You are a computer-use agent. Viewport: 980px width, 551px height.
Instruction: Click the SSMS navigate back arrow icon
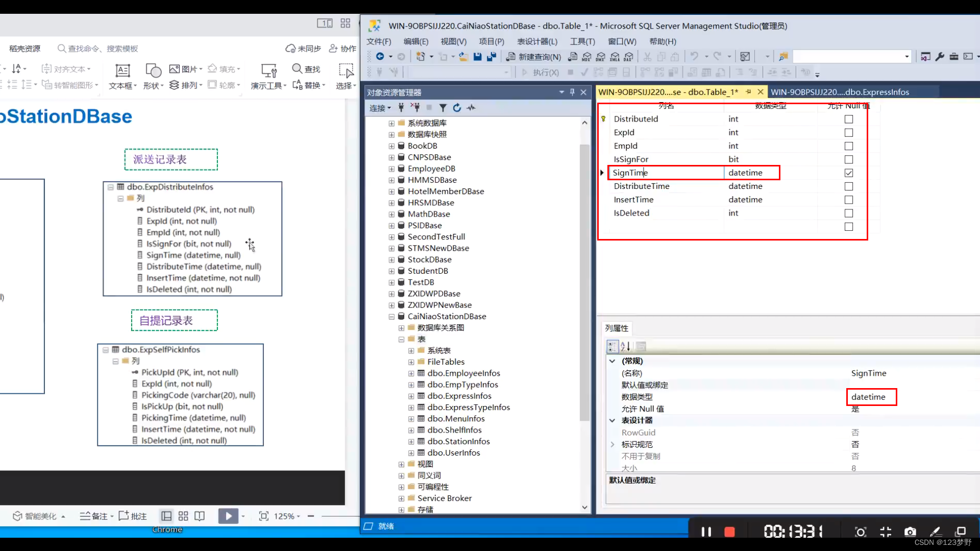coord(380,57)
